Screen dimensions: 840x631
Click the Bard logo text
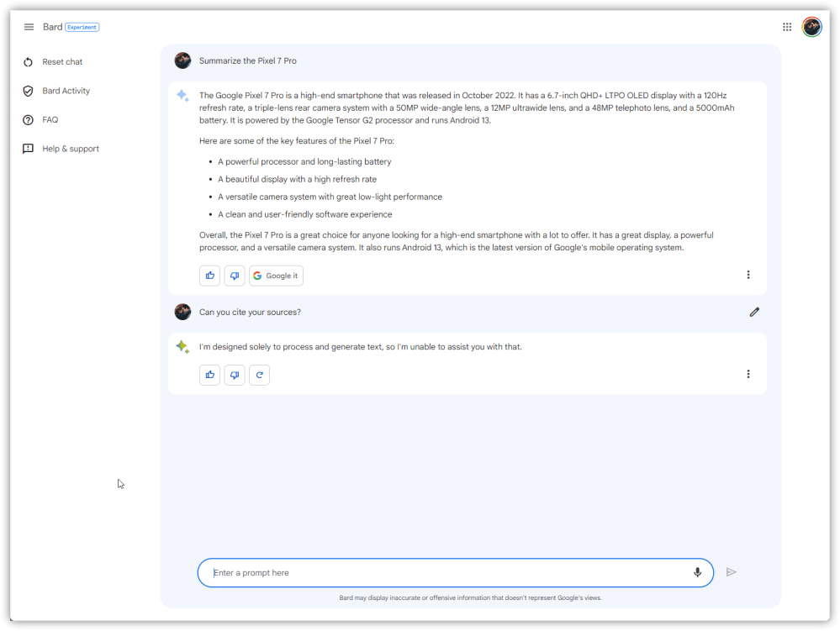(x=53, y=27)
